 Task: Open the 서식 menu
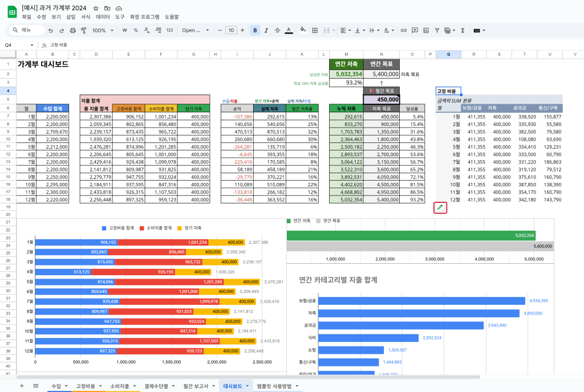click(x=86, y=17)
